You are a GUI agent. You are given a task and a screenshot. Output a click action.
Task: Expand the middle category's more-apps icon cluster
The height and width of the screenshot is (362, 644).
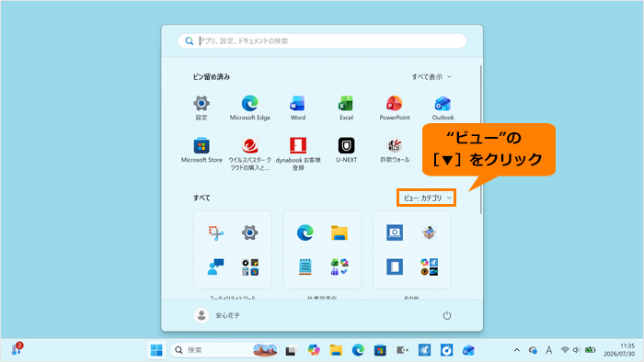point(339,266)
